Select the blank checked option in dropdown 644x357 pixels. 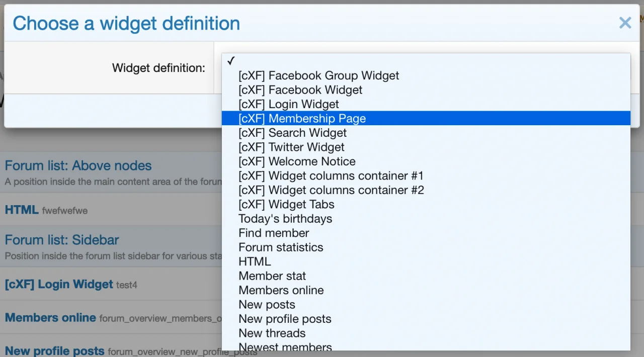pos(426,61)
